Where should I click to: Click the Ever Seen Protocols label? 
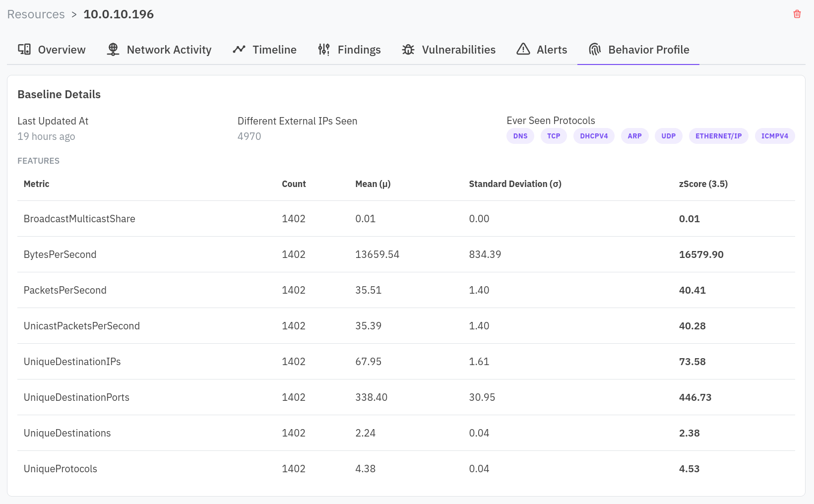[x=551, y=121]
